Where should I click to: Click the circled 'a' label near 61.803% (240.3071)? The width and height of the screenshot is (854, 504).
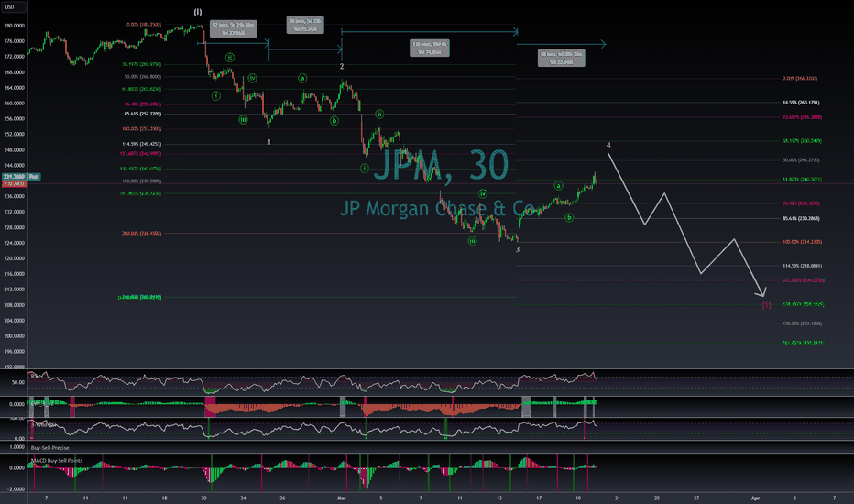[x=558, y=186]
